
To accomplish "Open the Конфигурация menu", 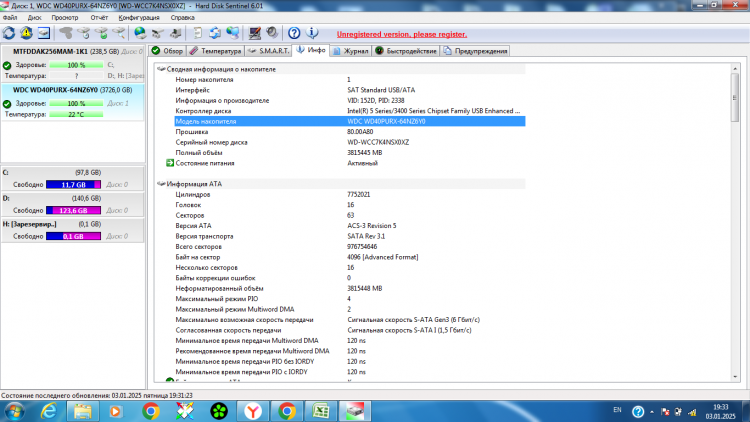I will (139, 18).
